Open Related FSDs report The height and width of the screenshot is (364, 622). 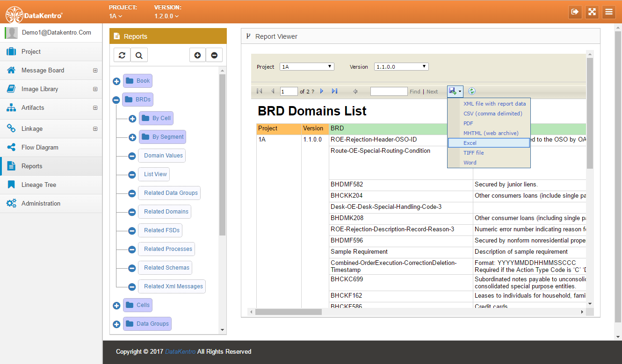160,230
